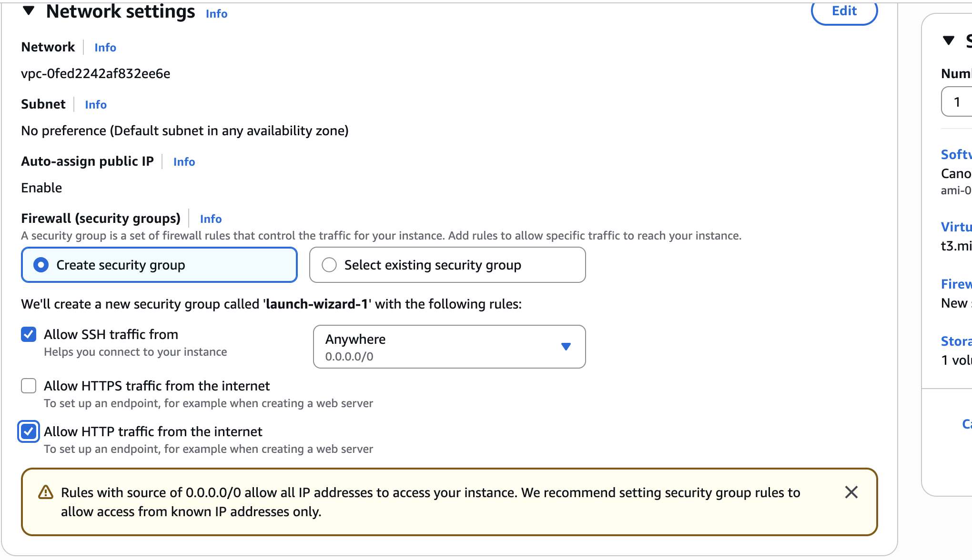Click the blue dropdown arrow in SSH source
972x560 pixels.
tap(566, 347)
